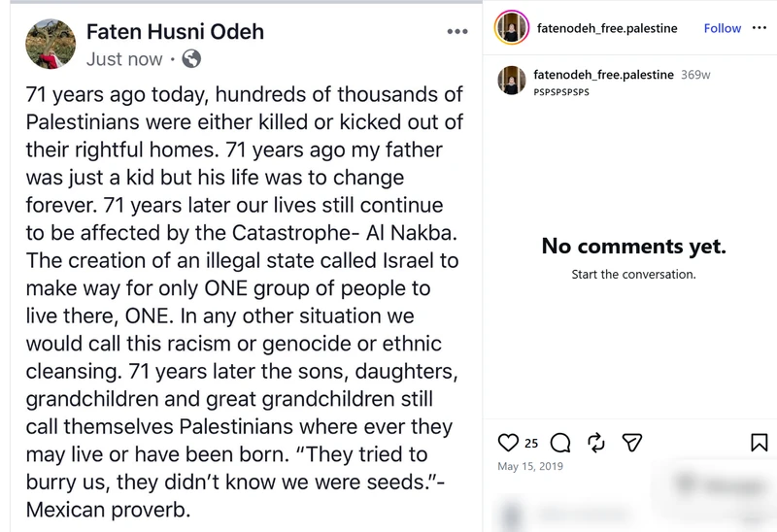The width and height of the screenshot is (777, 532).
Task: Save post using bookmark icon
Action: pyautogui.click(x=760, y=443)
